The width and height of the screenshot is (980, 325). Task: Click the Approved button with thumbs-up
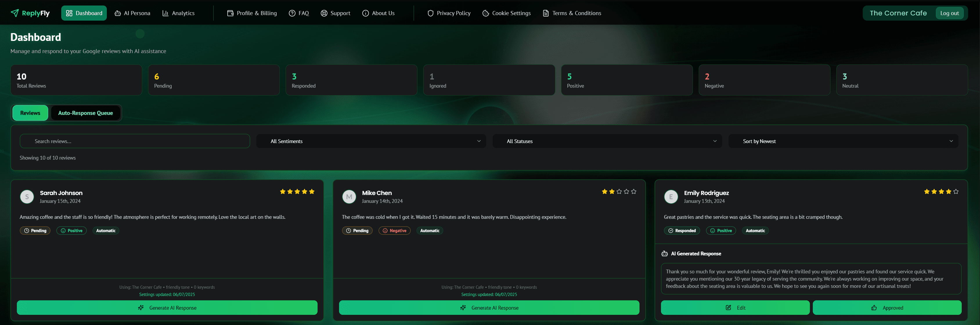[x=887, y=308]
